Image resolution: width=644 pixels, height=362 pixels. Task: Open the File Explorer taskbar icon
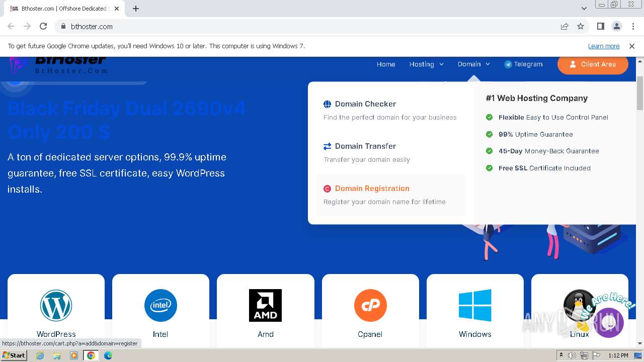pos(57,355)
